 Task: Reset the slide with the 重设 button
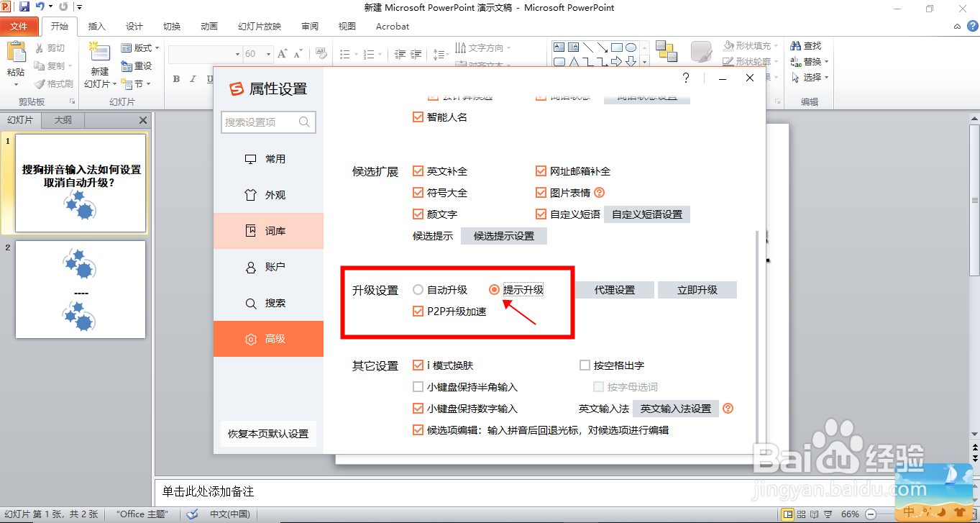[x=137, y=66]
